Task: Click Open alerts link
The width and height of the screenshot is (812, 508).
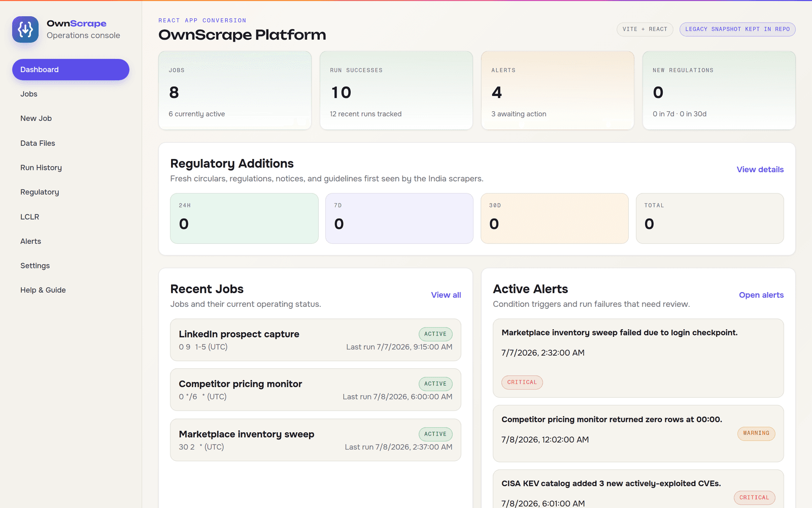Action: tap(761, 295)
